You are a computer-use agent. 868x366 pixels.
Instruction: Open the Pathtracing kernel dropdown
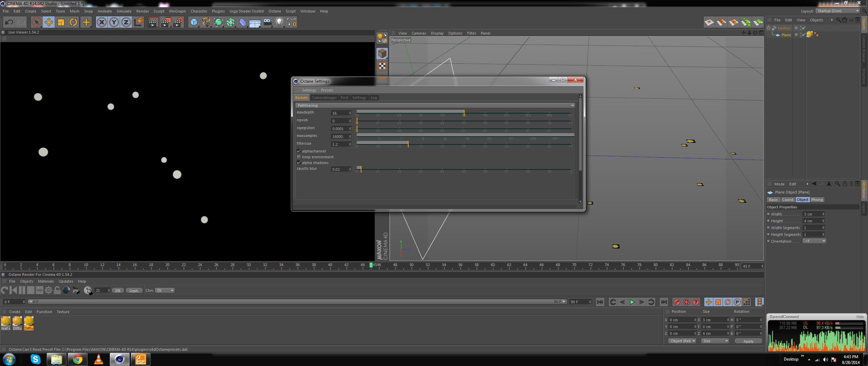[435, 105]
